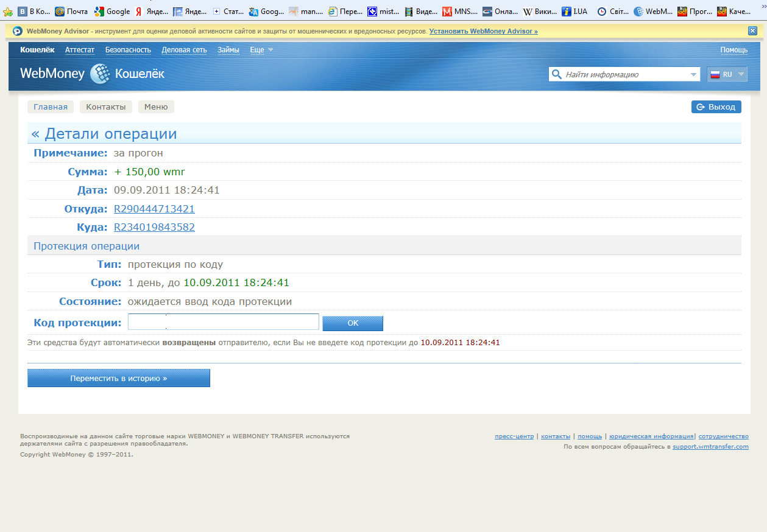Expand the Еще dropdown menu
This screenshot has width=767, height=532.
coord(261,50)
